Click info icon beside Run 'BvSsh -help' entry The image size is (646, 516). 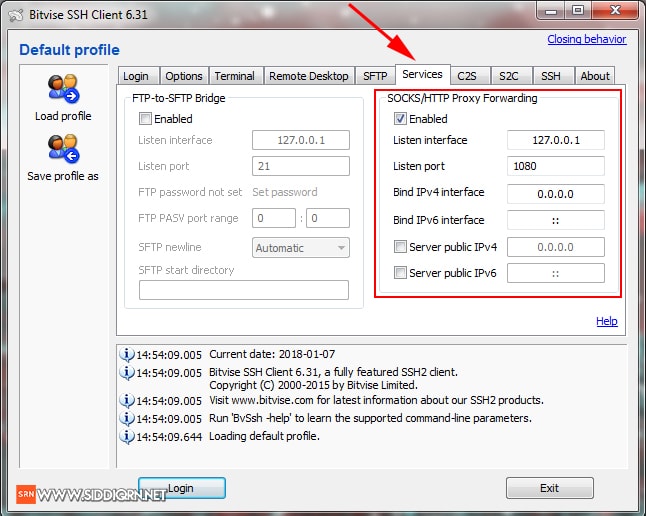[x=126, y=418]
